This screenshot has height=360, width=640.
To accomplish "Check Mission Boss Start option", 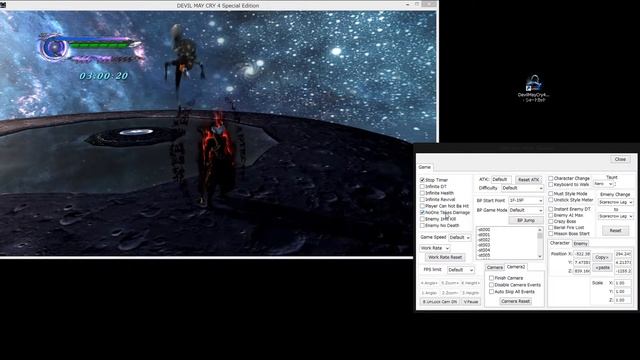I will point(551,233).
